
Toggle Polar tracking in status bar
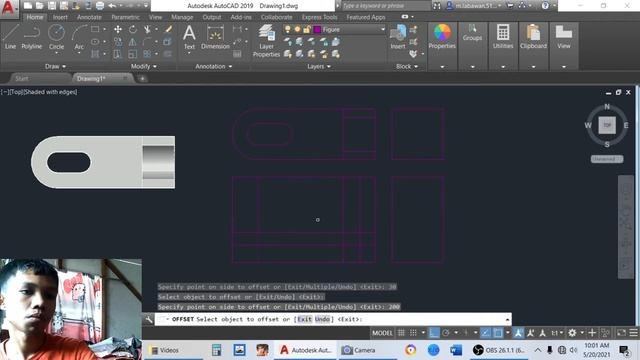(x=446, y=333)
